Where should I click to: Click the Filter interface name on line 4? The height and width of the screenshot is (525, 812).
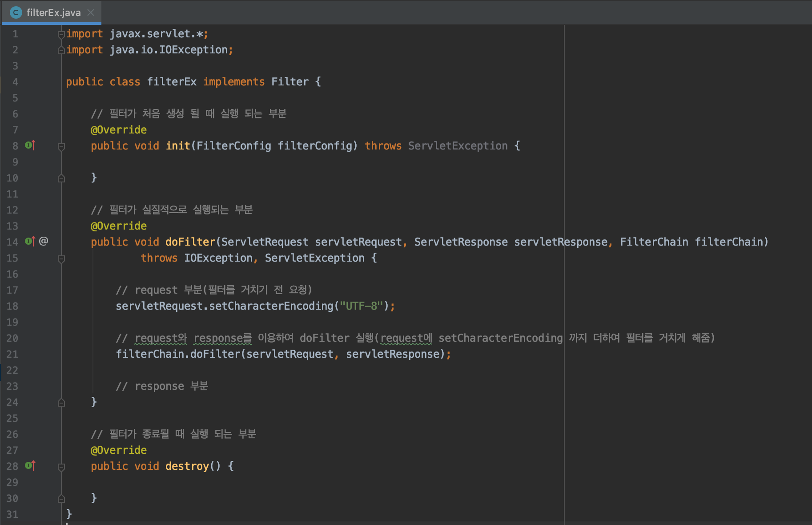(x=290, y=82)
